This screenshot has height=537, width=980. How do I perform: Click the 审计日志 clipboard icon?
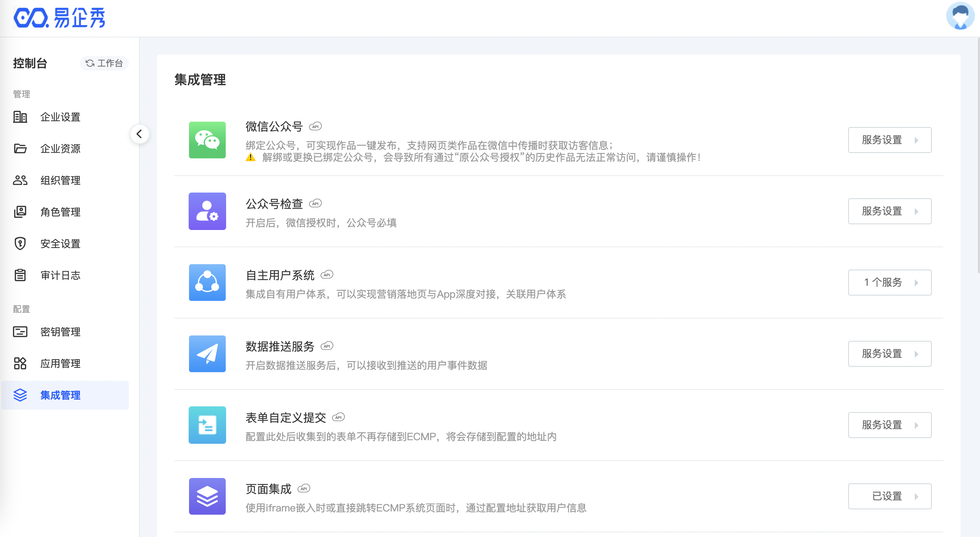click(x=20, y=275)
